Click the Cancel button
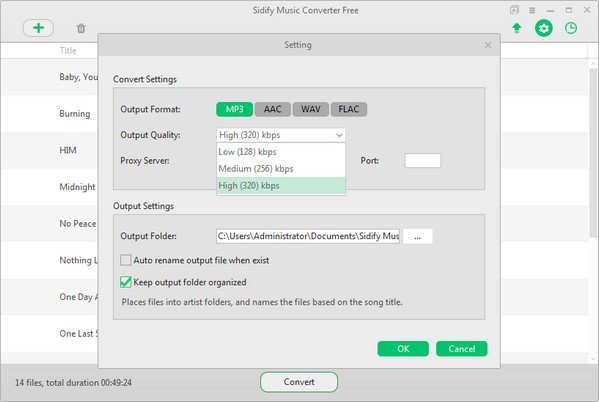This screenshot has height=402, width=599. point(461,349)
